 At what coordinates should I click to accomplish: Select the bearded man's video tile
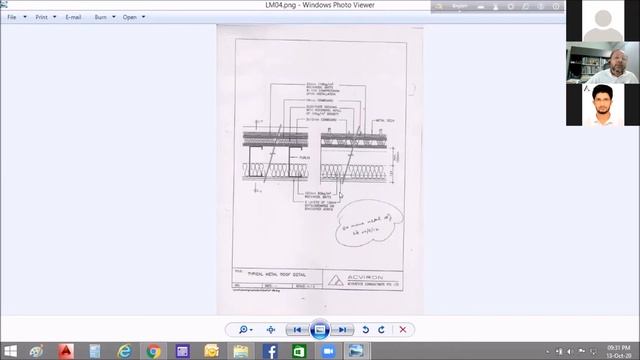tap(603, 63)
